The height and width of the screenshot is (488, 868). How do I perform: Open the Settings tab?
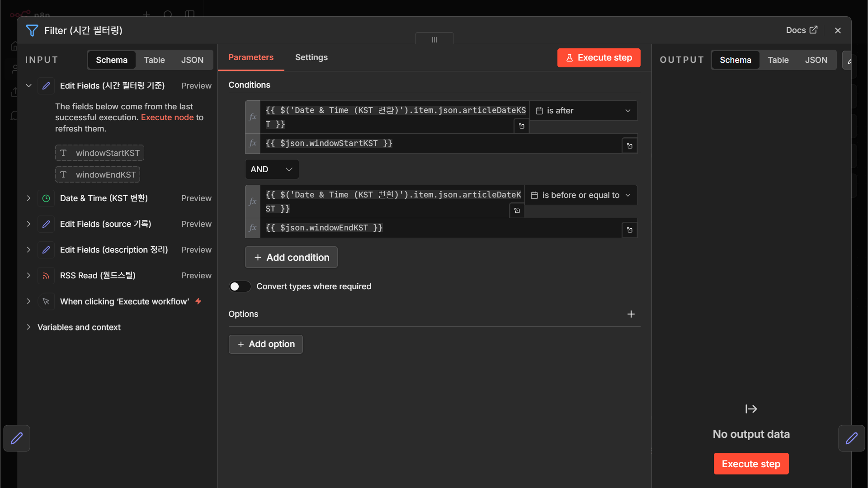click(x=311, y=57)
